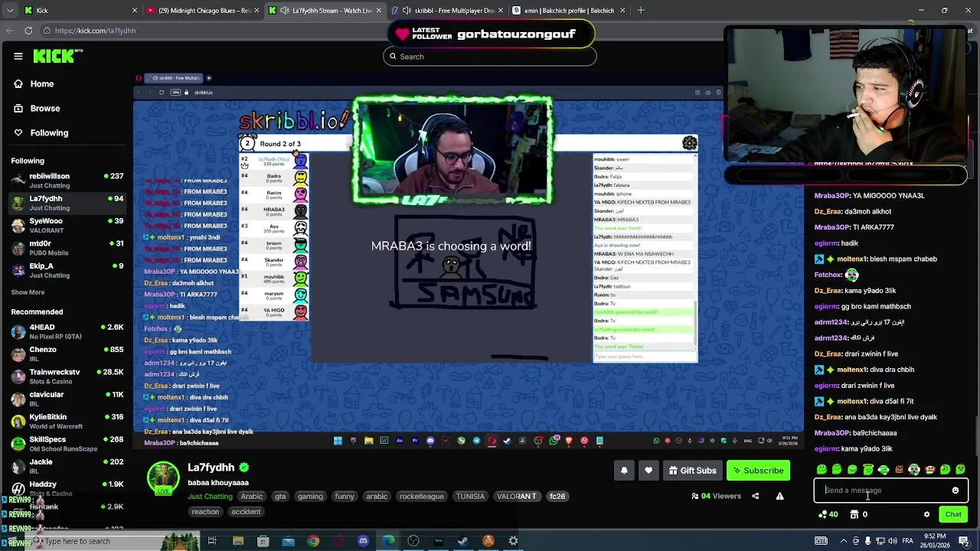Open rebiiwillson channel in Following list
The width and height of the screenshot is (980, 551).
click(x=67, y=181)
